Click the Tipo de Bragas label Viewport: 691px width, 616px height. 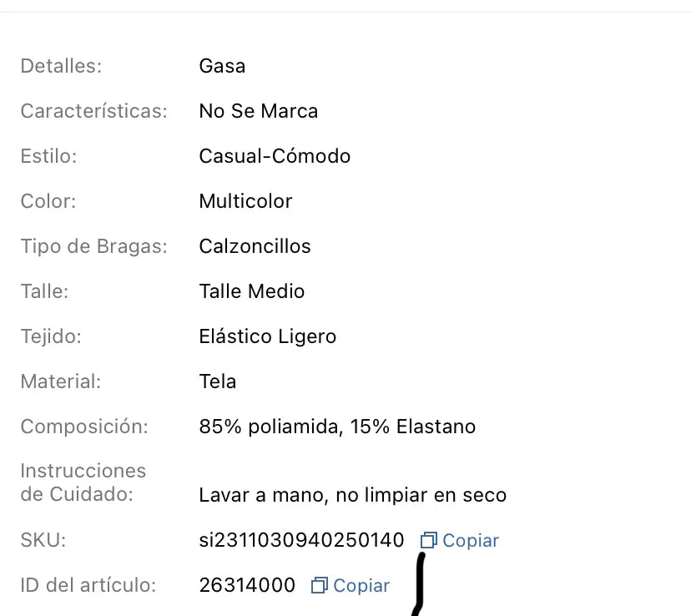(x=93, y=246)
